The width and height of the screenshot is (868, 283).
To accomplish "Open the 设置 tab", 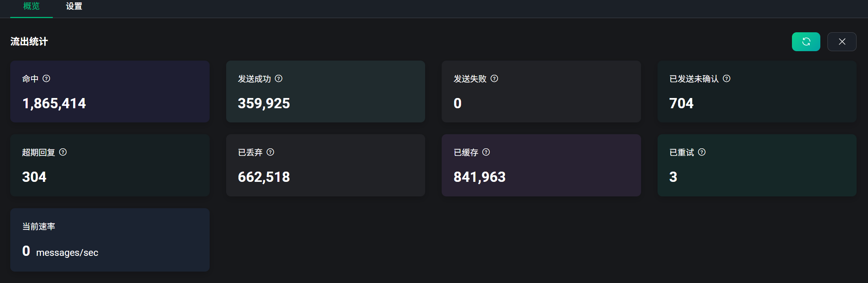I will tap(74, 7).
